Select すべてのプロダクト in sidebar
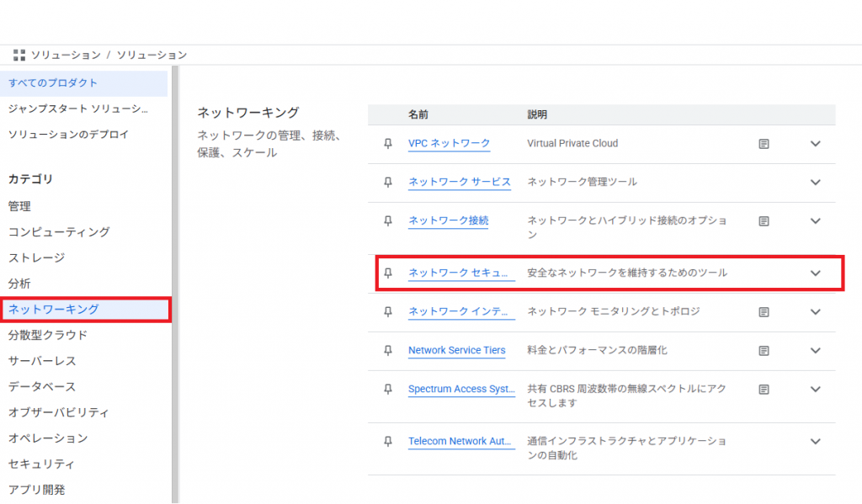Viewport: 862px width, 504px height. pyautogui.click(x=83, y=83)
